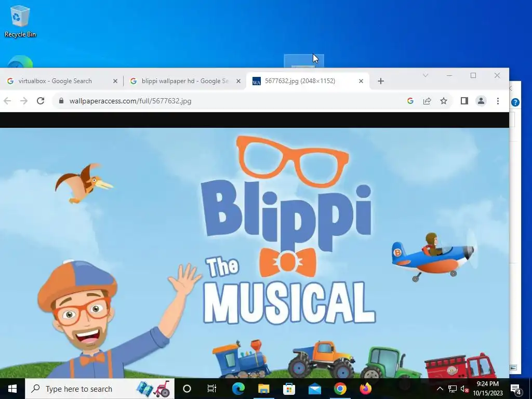This screenshot has width=532, height=399.
Task: Open Microsoft Store from taskbar
Action: click(289, 389)
